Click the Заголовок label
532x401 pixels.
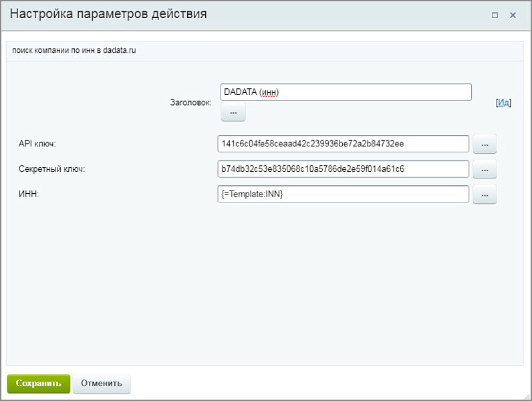(190, 103)
